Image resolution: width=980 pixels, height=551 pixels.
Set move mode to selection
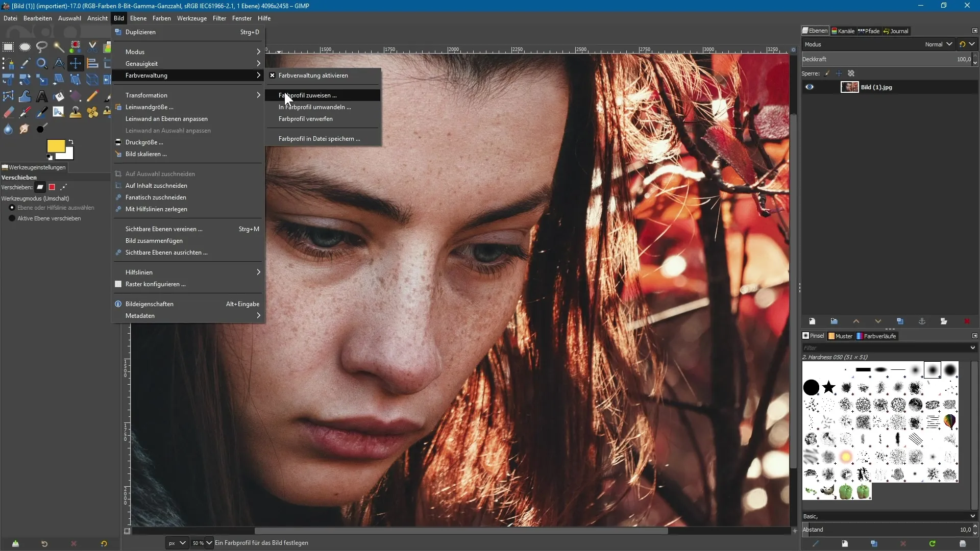coord(52,187)
